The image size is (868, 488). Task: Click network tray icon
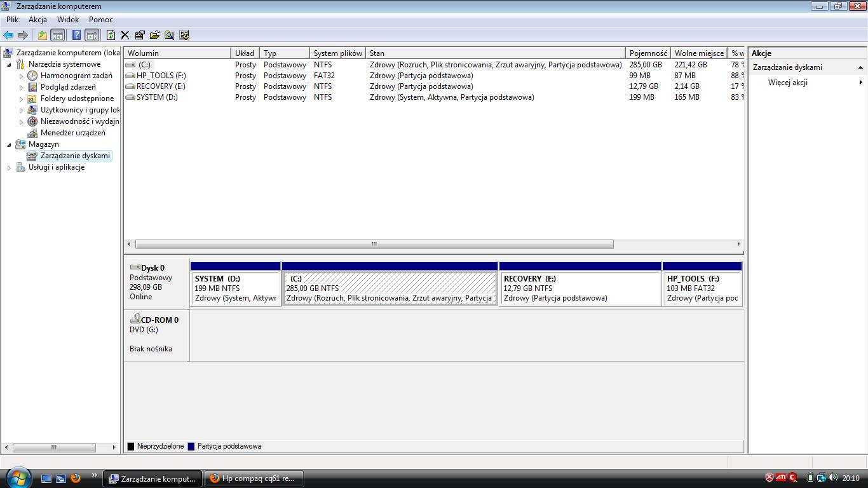click(x=821, y=478)
